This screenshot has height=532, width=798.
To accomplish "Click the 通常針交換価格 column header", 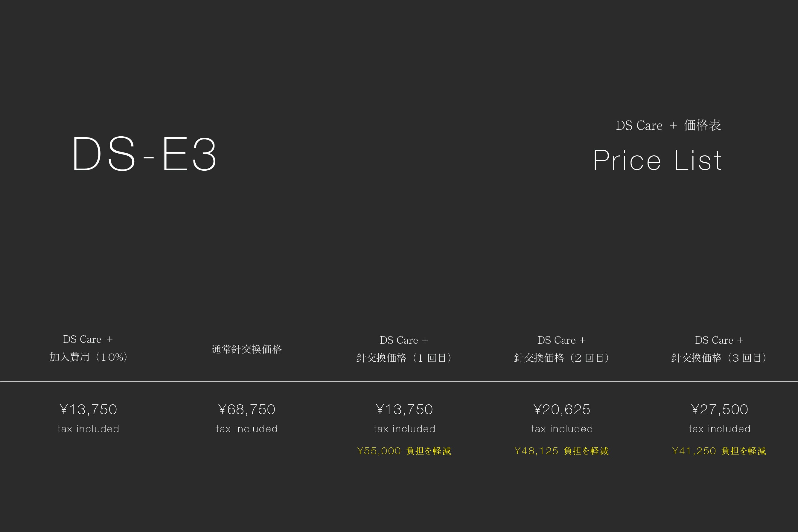I will (246, 349).
